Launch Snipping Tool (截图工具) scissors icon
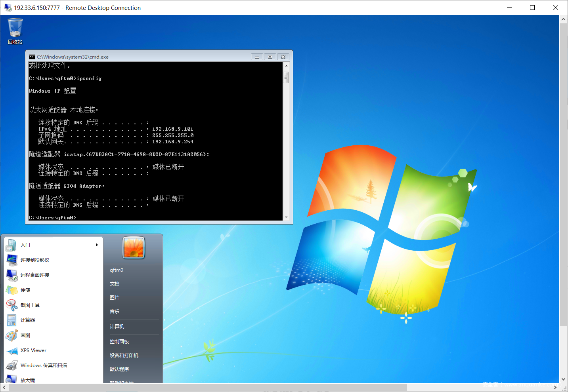Screen dimensions: 568x392 (11, 305)
